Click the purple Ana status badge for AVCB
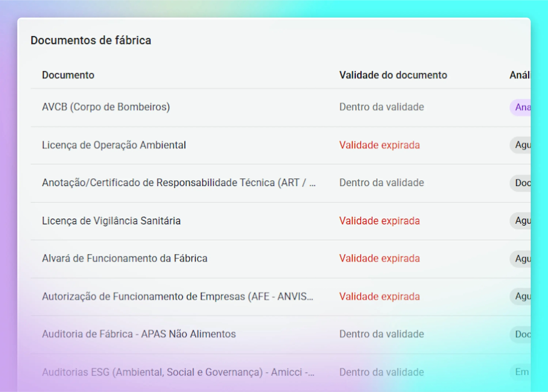The height and width of the screenshot is (392, 548). (522, 107)
